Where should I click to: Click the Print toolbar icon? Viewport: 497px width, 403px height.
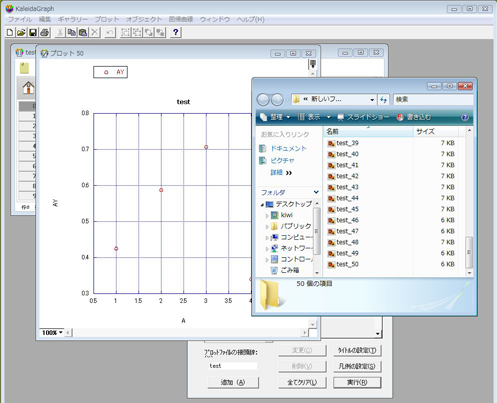pos(45,32)
